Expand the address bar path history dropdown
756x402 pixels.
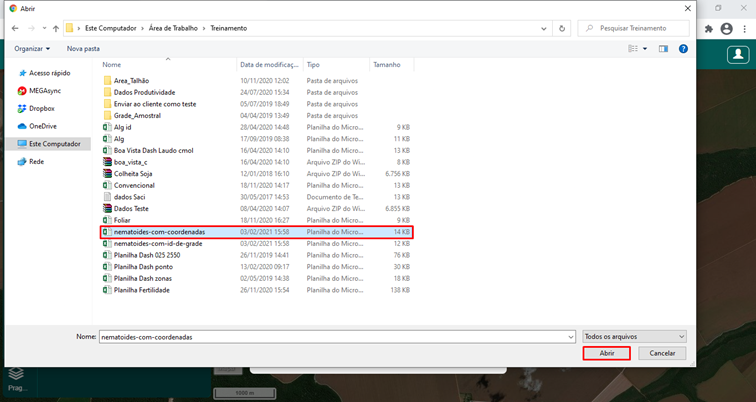click(544, 28)
